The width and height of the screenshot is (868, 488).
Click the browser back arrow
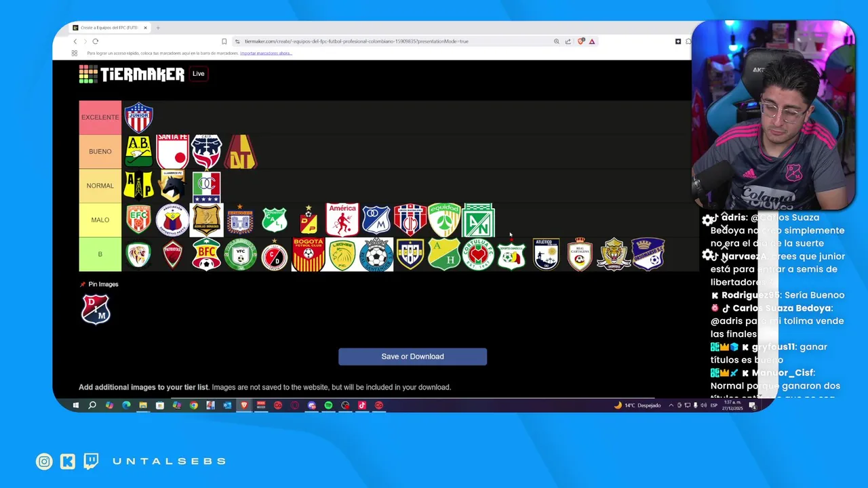pos(75,41)
